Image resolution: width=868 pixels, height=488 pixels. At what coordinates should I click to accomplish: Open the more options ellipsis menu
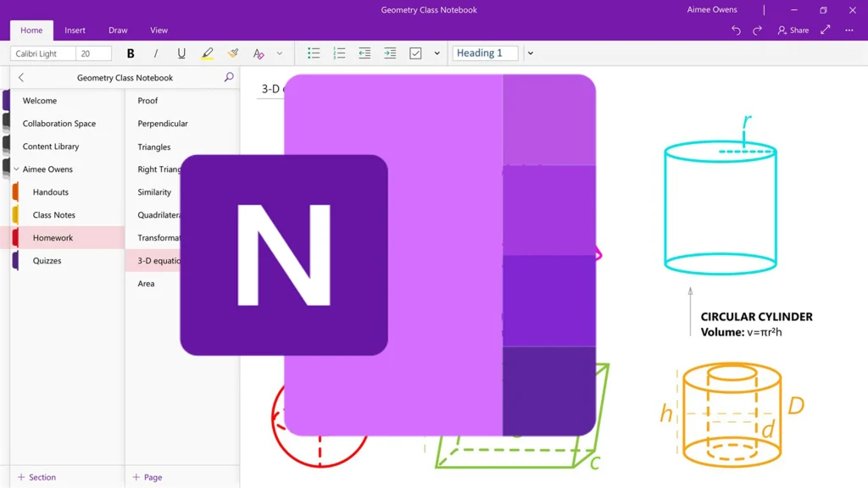(x=849, y=30)
